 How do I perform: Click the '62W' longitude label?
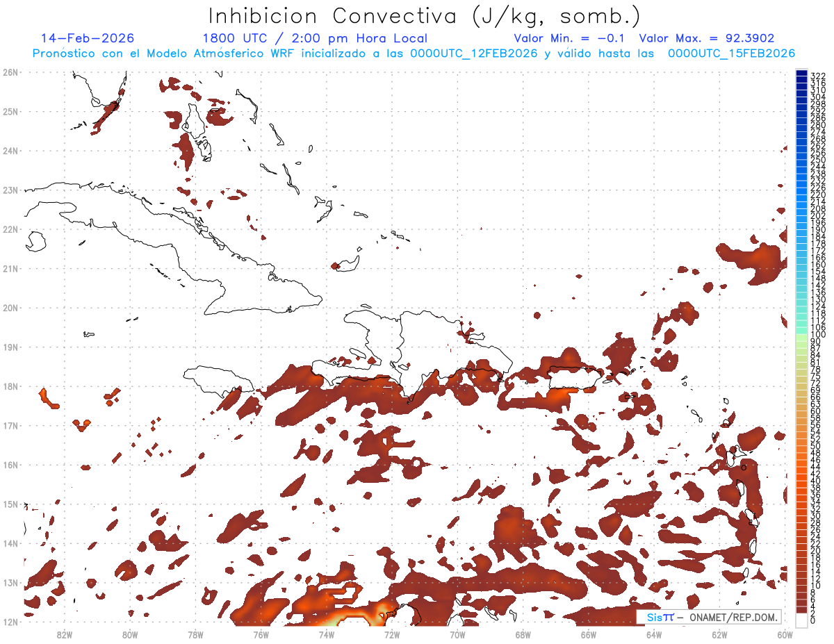[719, 634]
